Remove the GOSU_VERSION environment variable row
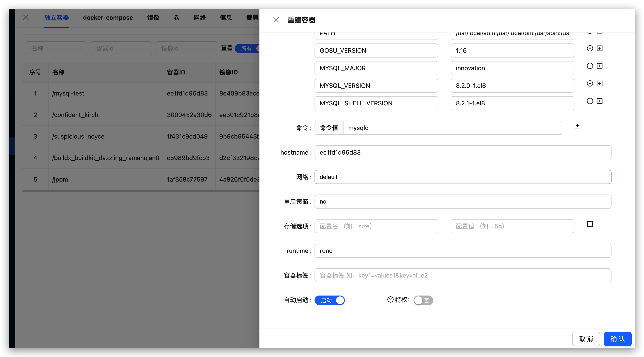This screenshot has width=644, height=357. tap(590, 49)
